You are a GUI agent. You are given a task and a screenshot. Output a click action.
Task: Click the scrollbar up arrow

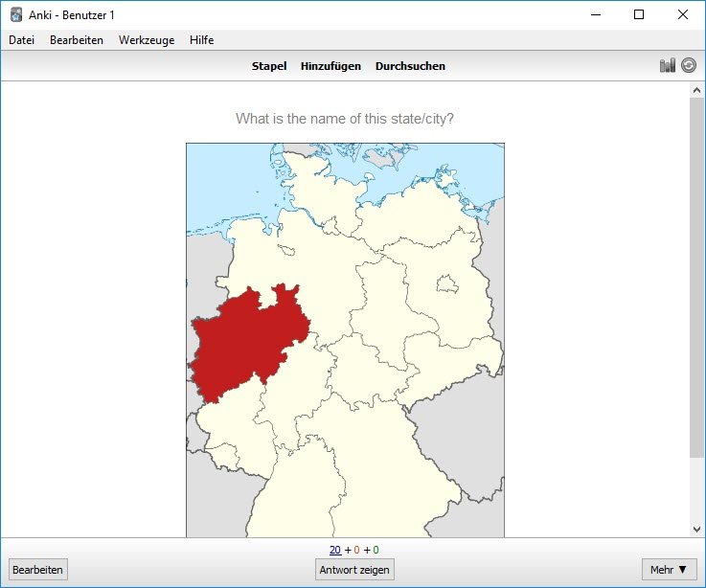696,90
